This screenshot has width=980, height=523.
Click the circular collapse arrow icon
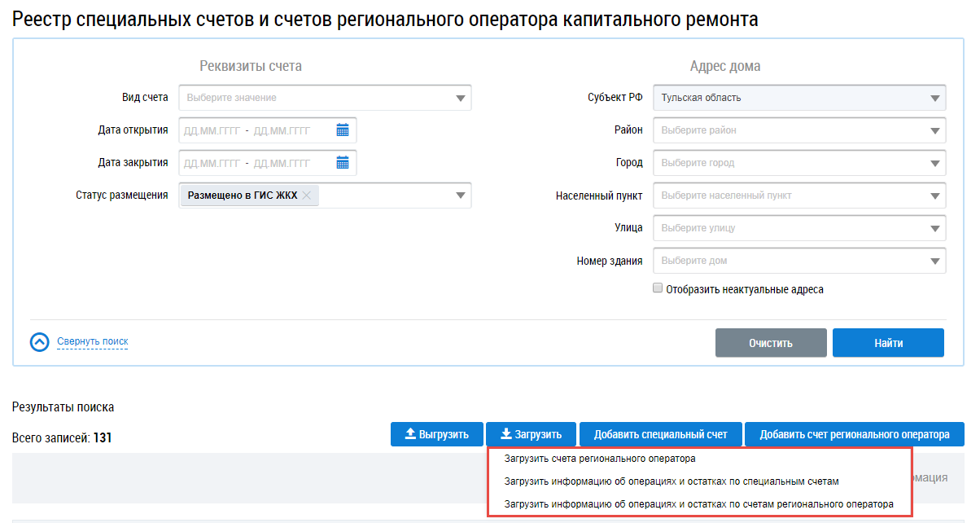coord(40,342)
